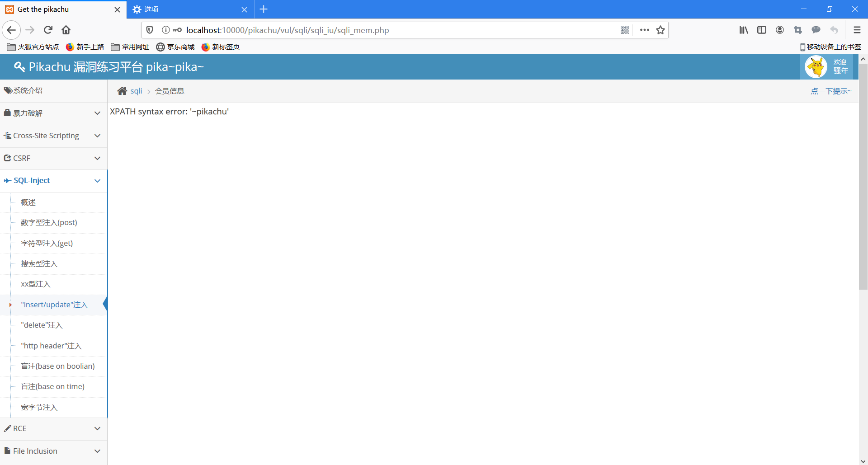Image resolution: width=868 pixels, height=465 pixels.
Task: Open the Library toolbar icon
Action: coord(744,30)
